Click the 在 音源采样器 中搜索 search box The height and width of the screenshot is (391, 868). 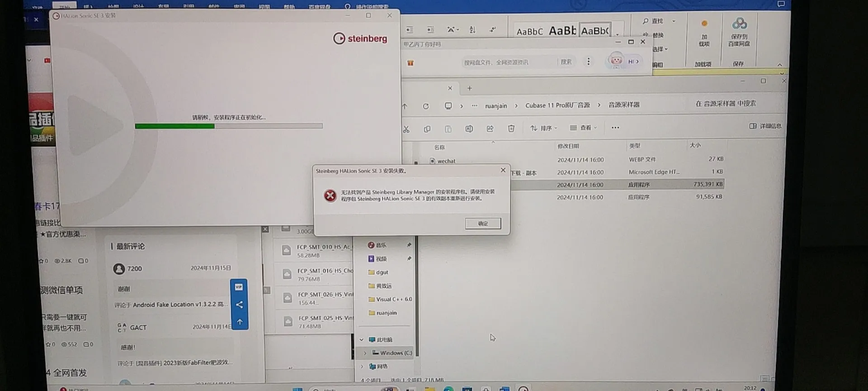725,104
